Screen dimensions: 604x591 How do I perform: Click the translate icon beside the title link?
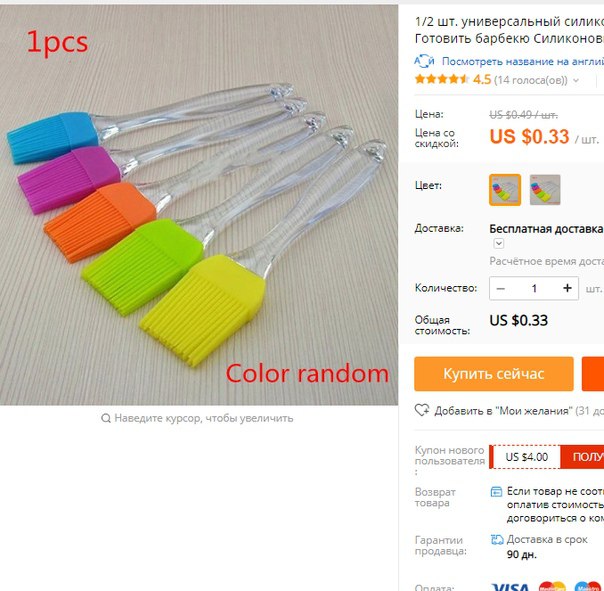(424, 61)
